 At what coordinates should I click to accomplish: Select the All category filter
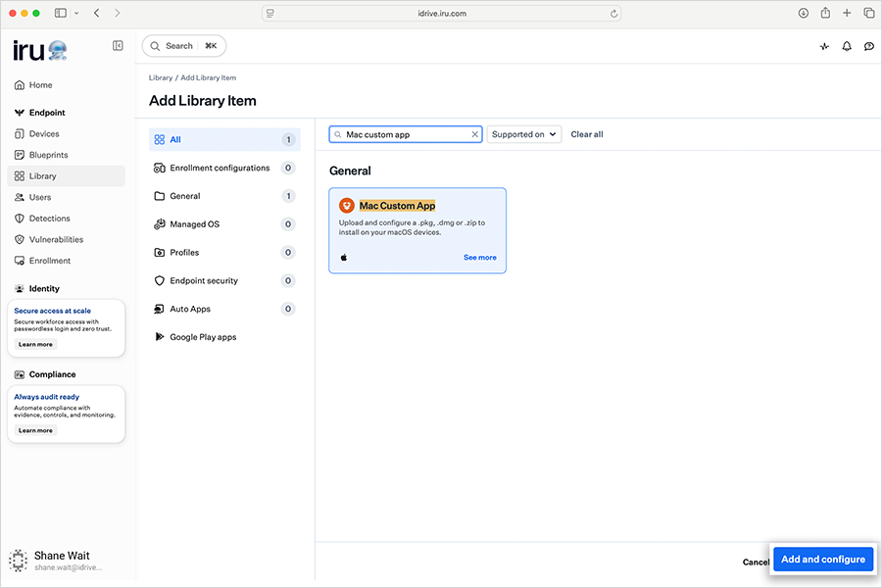(x=224, y=139)
